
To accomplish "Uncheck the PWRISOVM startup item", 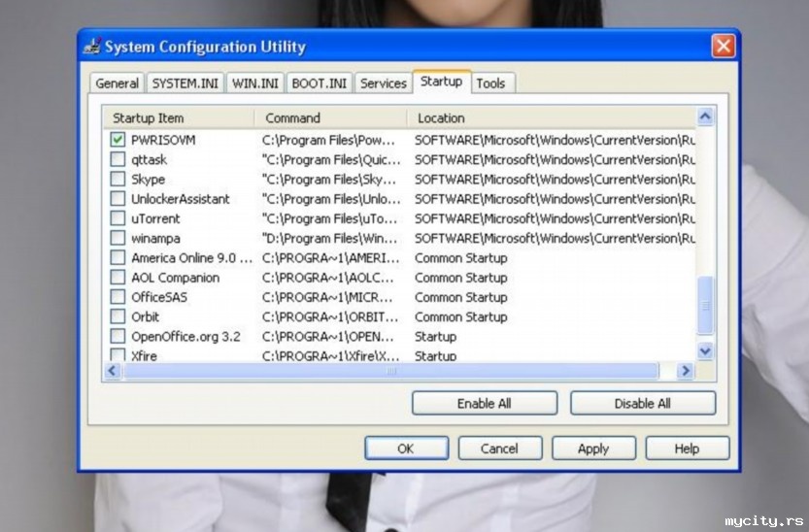I will click(x=118, y=140).
